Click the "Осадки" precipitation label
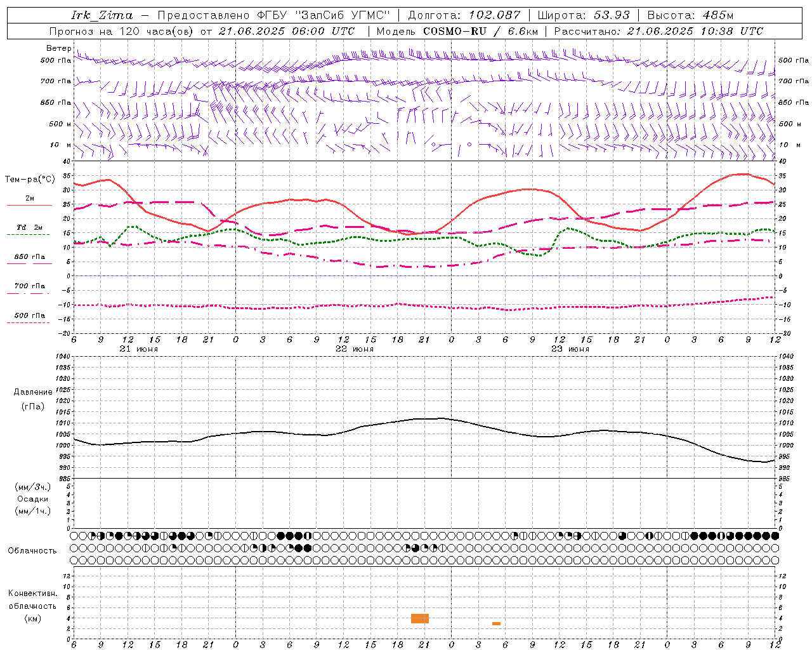This screenshot has width=812, height=650. tap(33, 499)
